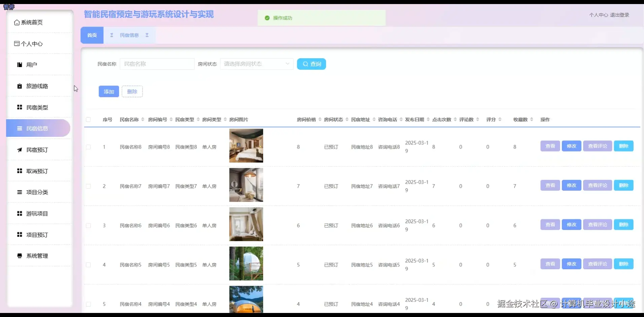Click the 添加 button

109,92
